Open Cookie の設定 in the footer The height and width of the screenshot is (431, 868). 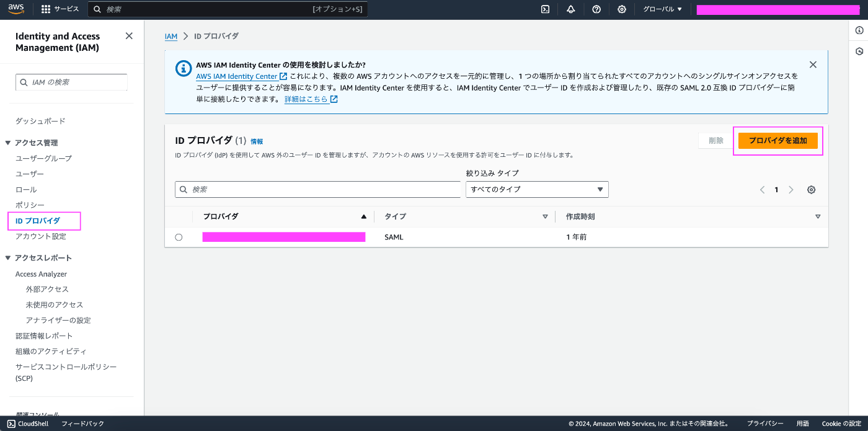tap(841, 424)
